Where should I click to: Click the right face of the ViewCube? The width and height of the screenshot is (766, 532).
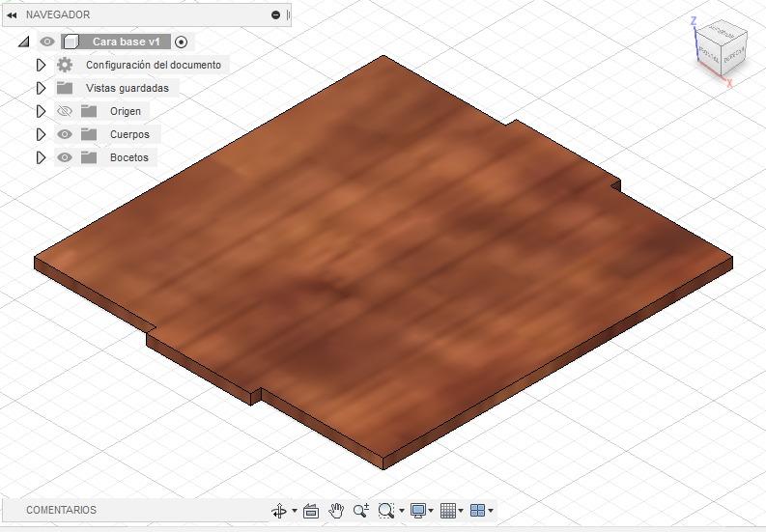pyautogui.click(x=734, y=55)
